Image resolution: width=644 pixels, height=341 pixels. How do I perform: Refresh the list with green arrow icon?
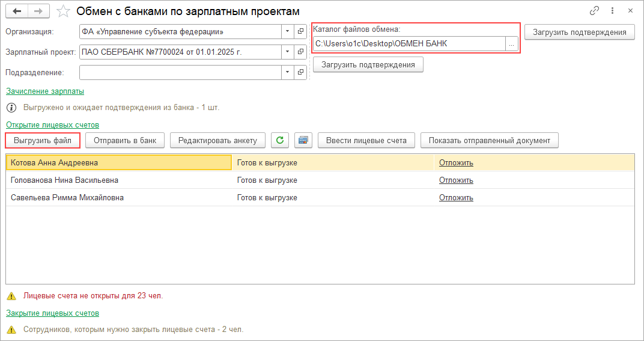[279, 140]
